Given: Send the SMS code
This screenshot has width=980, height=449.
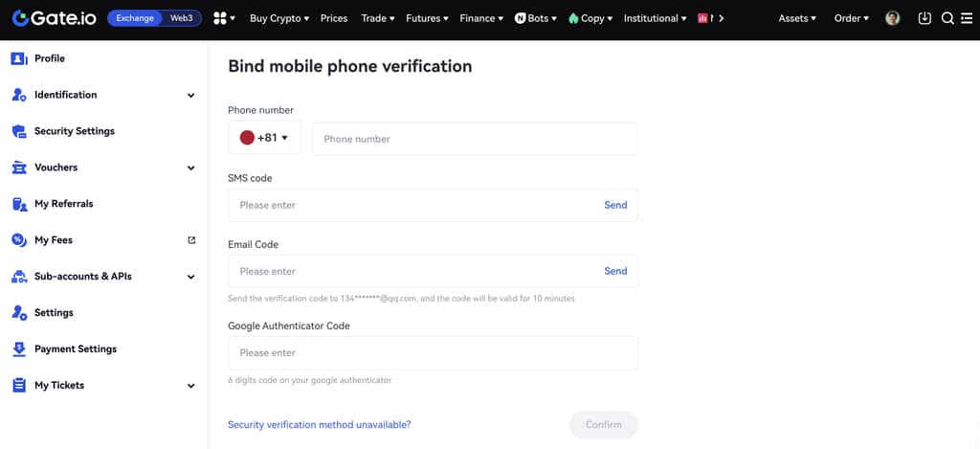Looking at the screenshot, I should 615,205.
